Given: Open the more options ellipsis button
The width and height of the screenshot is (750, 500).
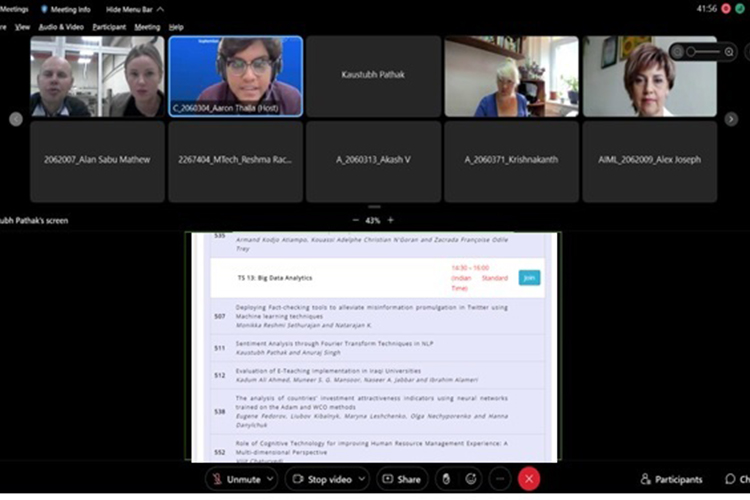Looking at the screenshot, I should tap(500, 479).
